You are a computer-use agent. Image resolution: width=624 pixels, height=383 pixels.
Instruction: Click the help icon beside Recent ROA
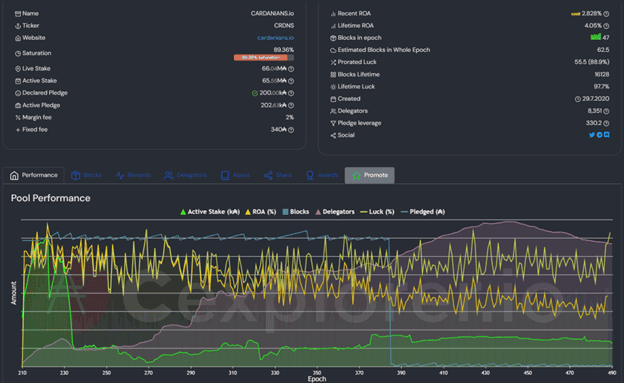click(606, 14)
